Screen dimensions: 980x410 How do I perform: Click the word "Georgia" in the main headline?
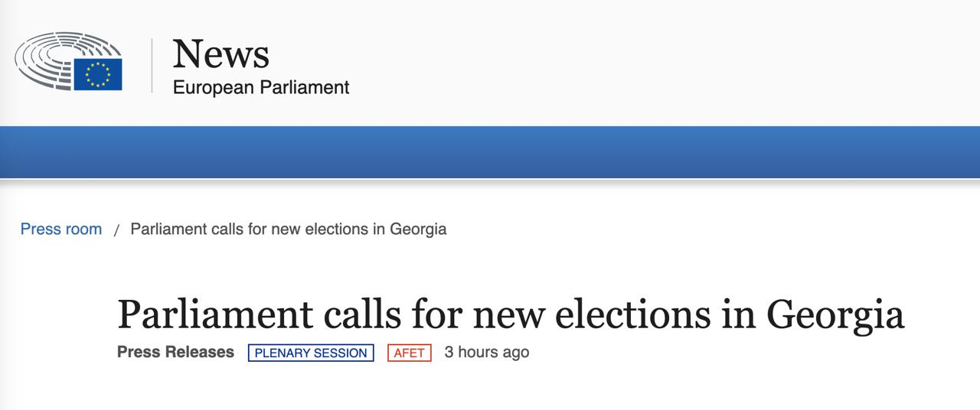[x=835, y=314]
